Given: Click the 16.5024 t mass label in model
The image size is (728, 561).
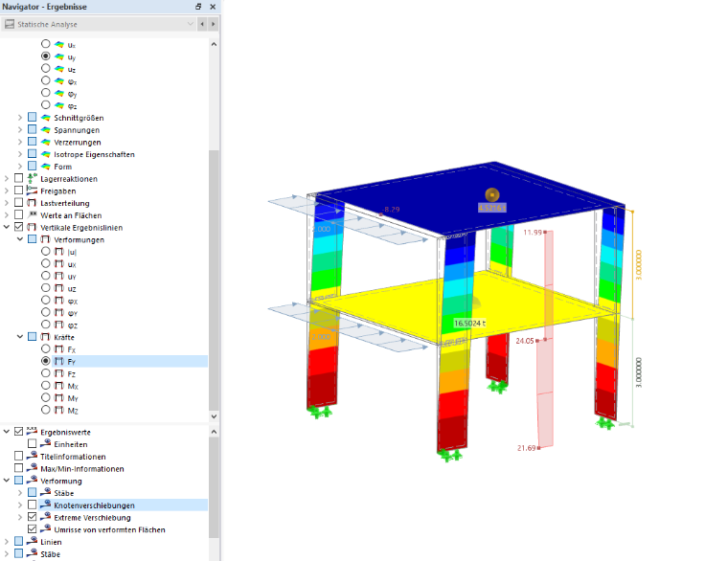Looking at the screenshot, I should [x=470, y=324].
